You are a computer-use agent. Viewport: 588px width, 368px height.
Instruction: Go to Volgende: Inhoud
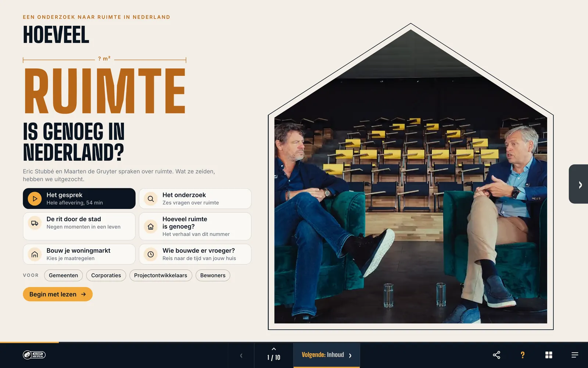tap(327, 355)
